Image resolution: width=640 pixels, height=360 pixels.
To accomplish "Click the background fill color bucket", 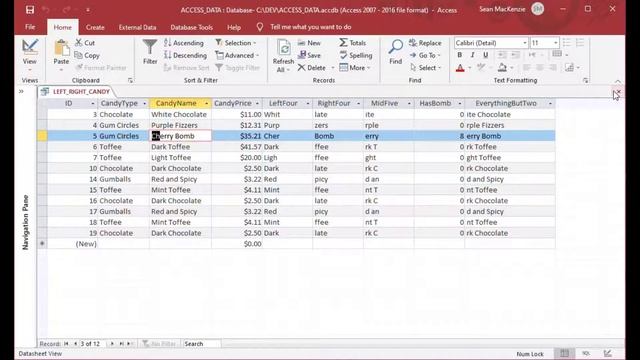I will [502, 68].
